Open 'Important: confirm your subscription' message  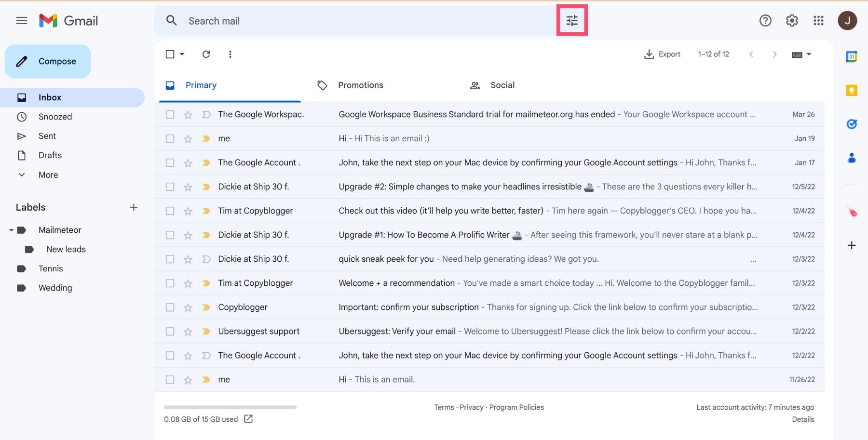click(x=489, y=307)
